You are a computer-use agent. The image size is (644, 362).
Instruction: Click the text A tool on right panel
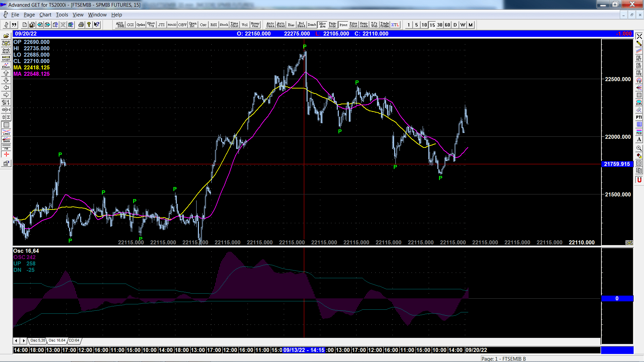point(639,139)
